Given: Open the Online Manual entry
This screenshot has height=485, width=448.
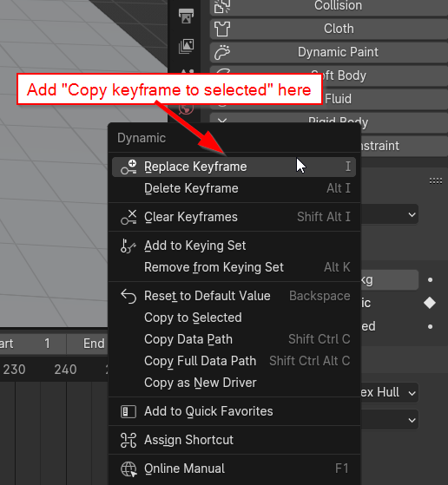Looking at the screenshot, I should [234, 469].
